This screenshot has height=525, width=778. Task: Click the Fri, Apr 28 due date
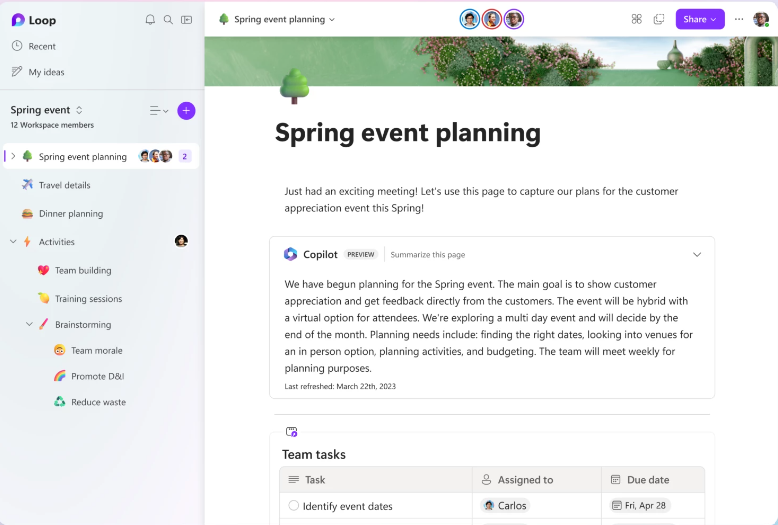(639, 506)
